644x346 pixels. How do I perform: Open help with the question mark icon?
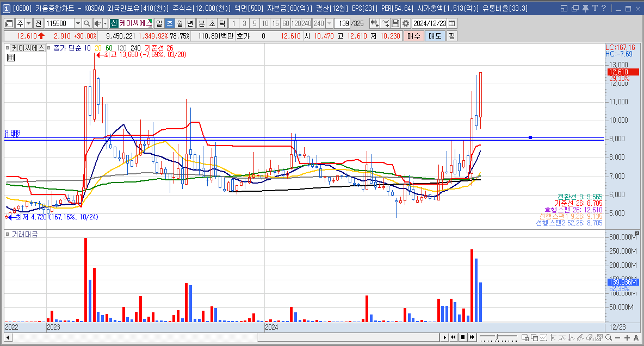click(603, 8)
